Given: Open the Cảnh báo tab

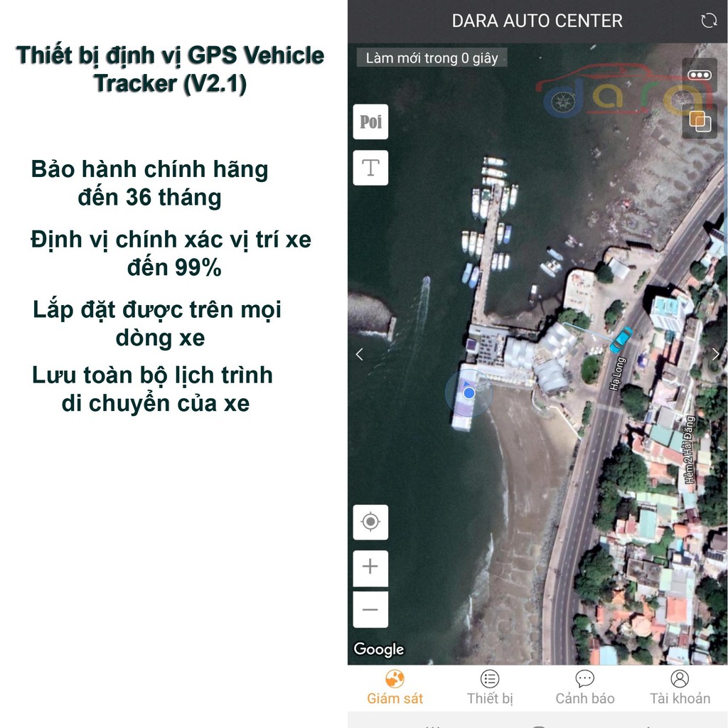Looking at the screenshot, I should pyautogui.click(x=585, y=687).
